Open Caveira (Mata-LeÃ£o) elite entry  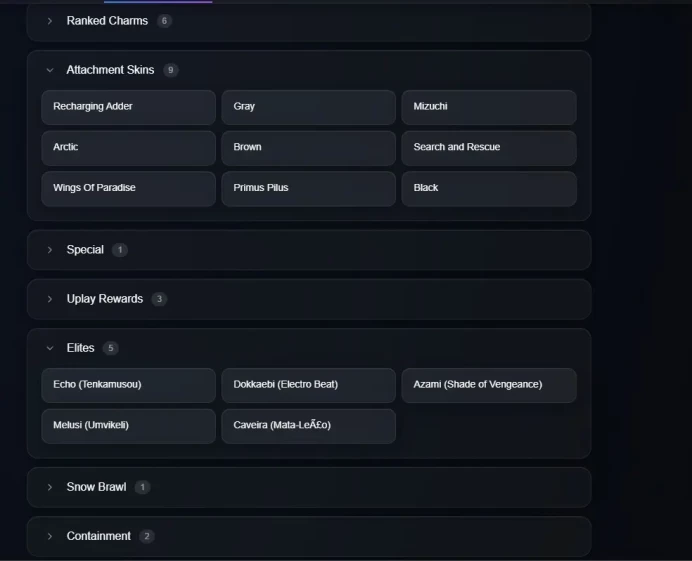click(308, 426)
